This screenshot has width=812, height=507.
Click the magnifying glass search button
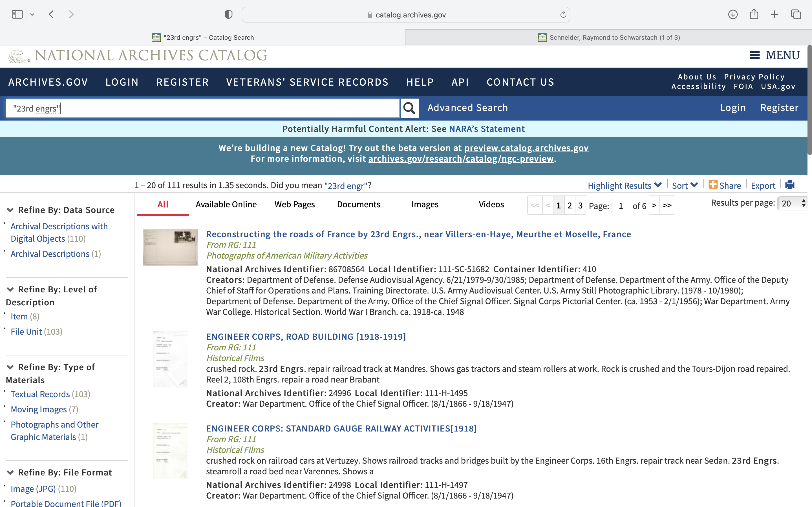[x=409, y=108]
